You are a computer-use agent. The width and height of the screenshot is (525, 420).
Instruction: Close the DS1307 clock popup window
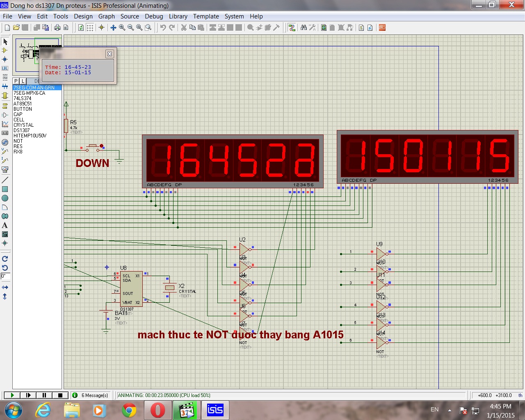(110, 54)
